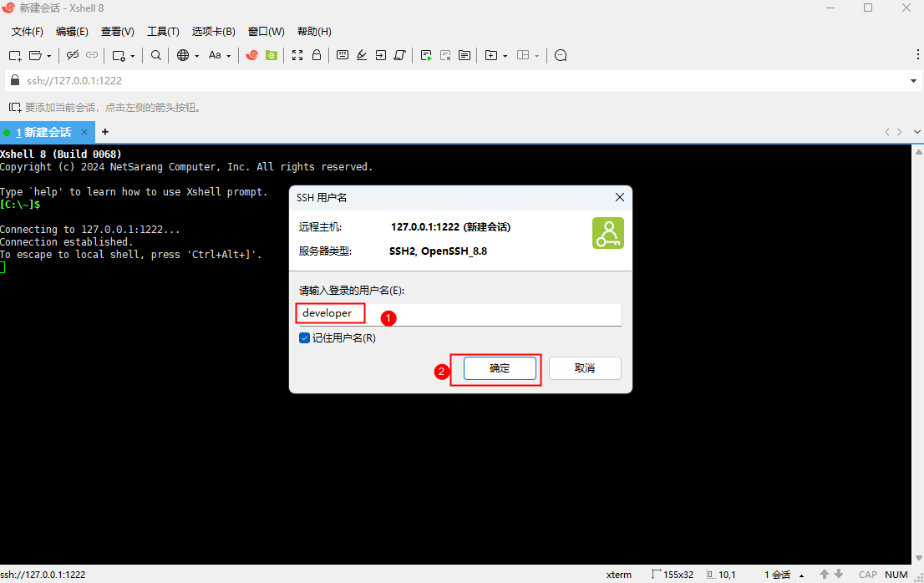924x583 pixels.
Task: Open the 文件(F) menu
Action: point(27,31)
